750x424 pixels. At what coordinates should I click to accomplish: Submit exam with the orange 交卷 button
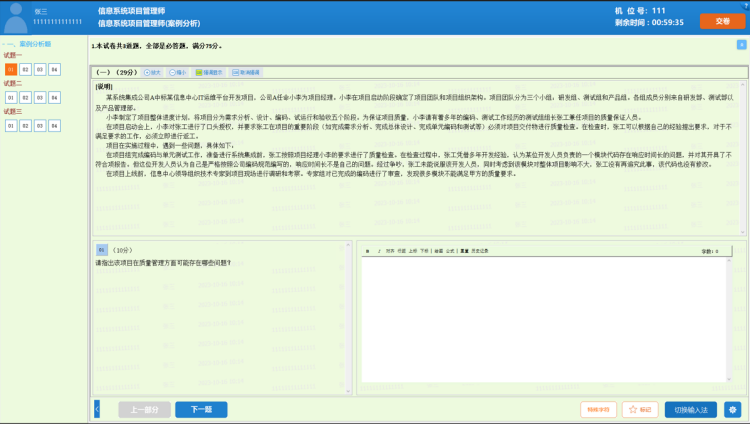point(715,21)
